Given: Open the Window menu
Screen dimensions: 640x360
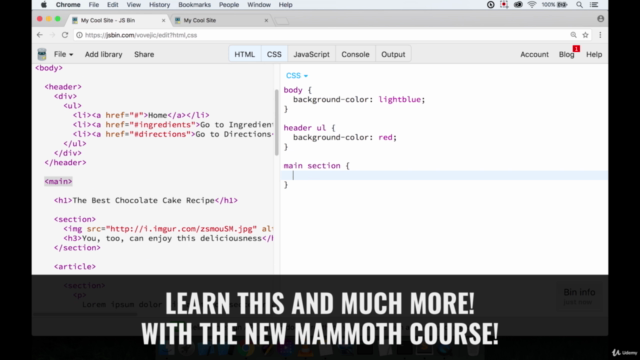Looking at the screenshot, I should tap(259, 5).
